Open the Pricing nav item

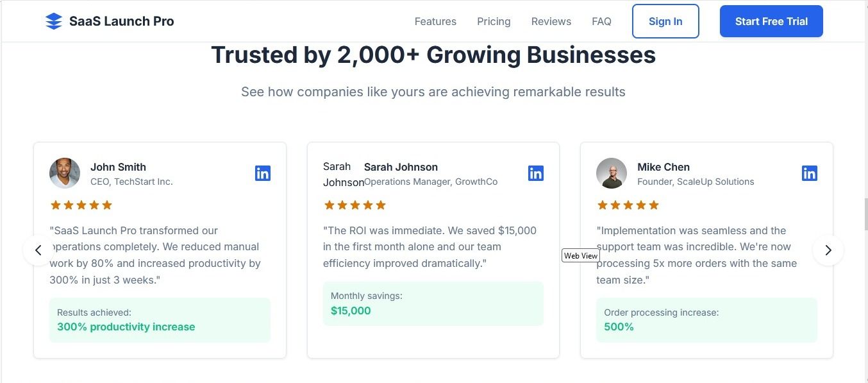pos(494,21)
